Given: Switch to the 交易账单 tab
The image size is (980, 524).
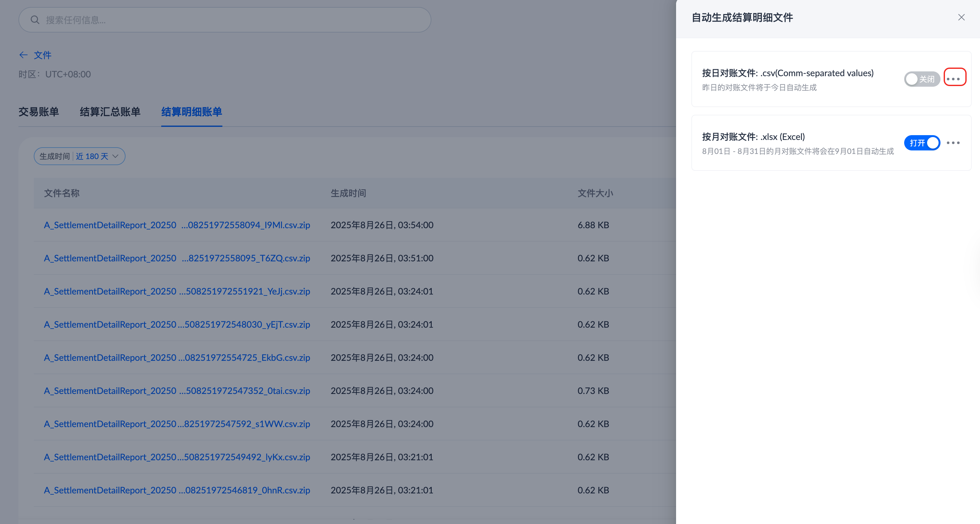Looking at the screenshot, I should point(39,112).
